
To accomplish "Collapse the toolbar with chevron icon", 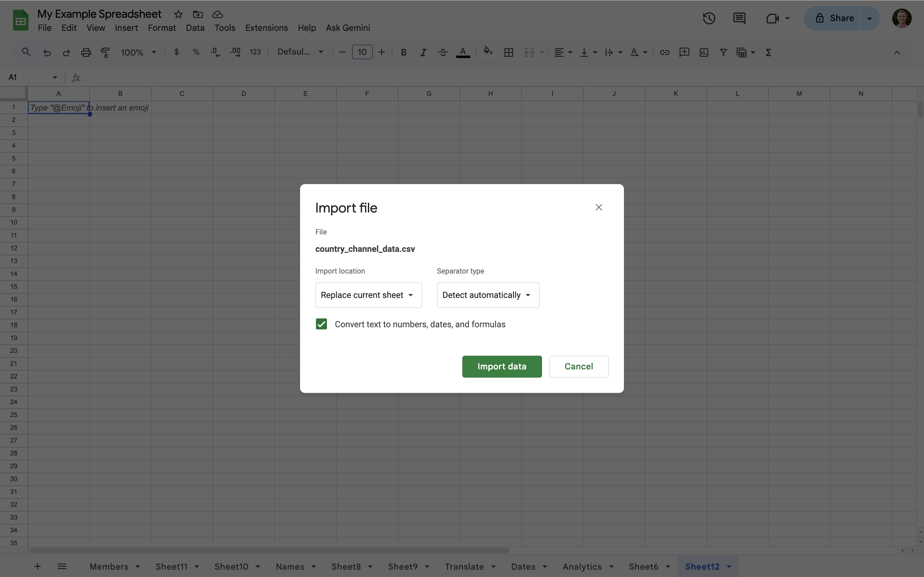I will (x=897, y=52).
